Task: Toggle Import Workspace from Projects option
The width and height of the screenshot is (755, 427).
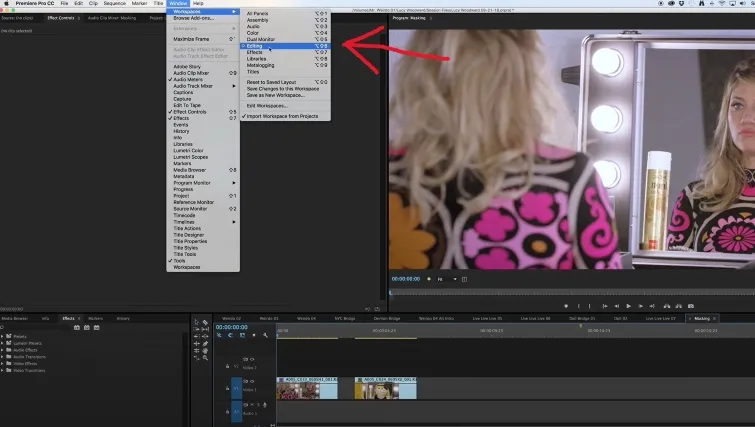Action: click(285, 116)
